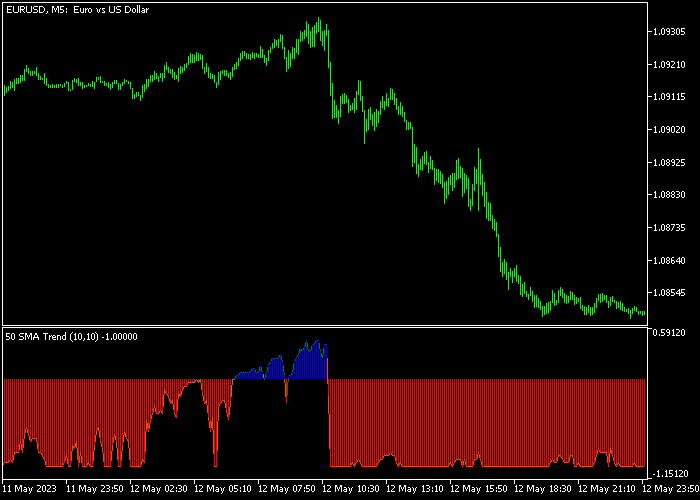
Task: Click the 12 May 23:50 time label
Action: click(670, 488)
